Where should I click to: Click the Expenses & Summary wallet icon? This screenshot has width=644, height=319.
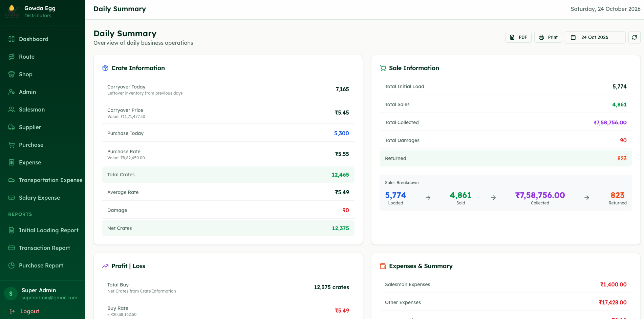click(383, 266)
